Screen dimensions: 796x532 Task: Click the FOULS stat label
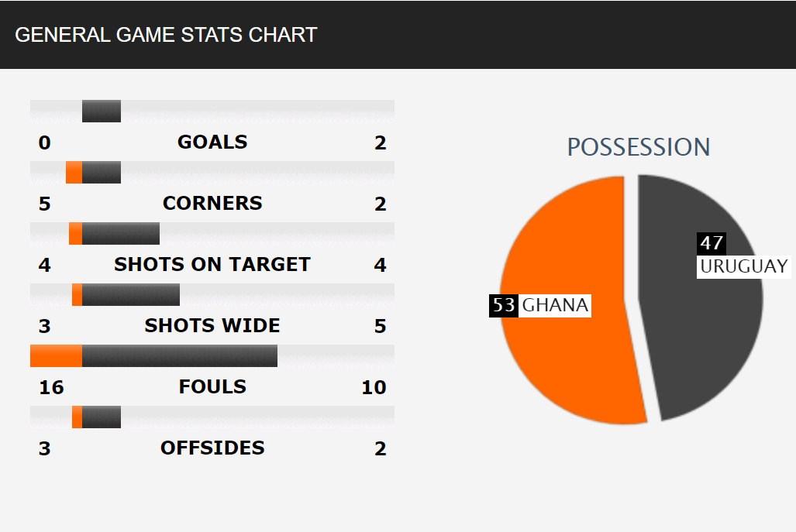pyautogui.click(x=212, y=387)
